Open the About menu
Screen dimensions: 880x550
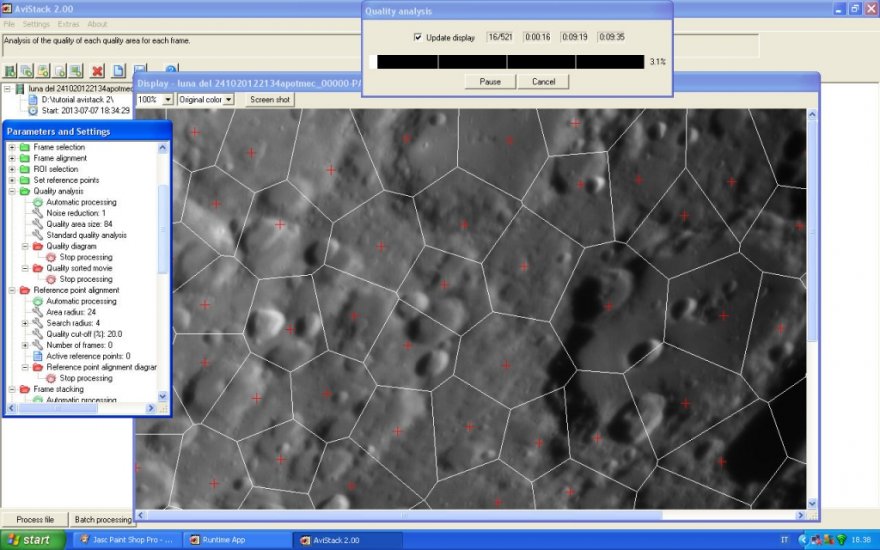[97, 24]
